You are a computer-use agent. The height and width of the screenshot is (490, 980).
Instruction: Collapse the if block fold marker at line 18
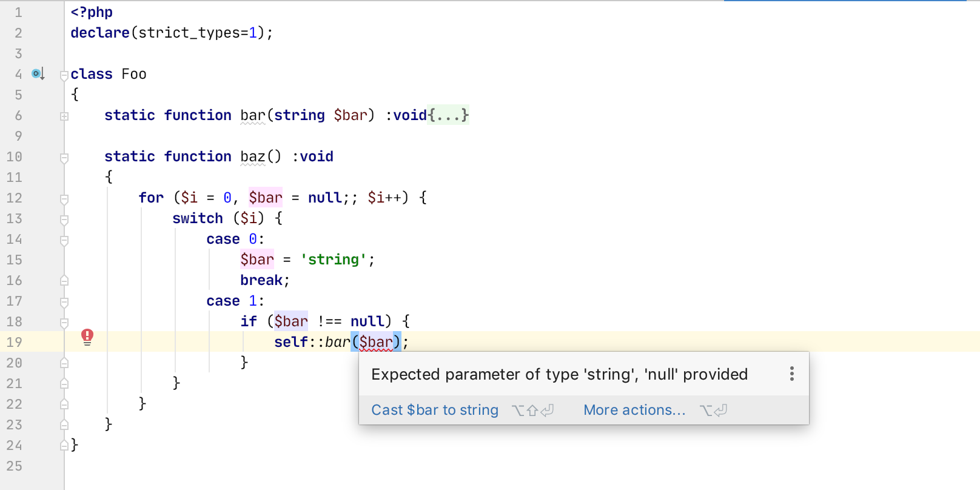(64, 323)
